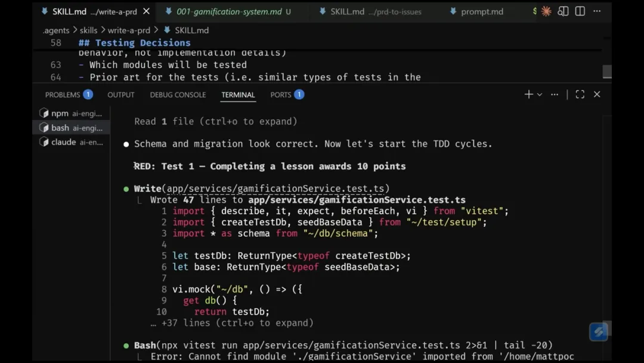Click the 'Wrote 47 lines' file path
Image resolution: width=644 pixels, height=363 pixels.
[357, 200]
